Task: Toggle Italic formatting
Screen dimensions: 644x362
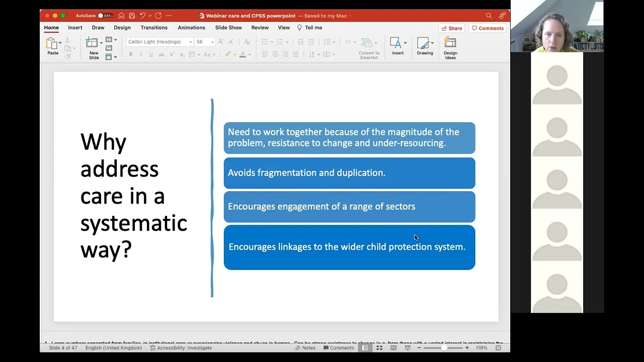Action: coord(141,54)
